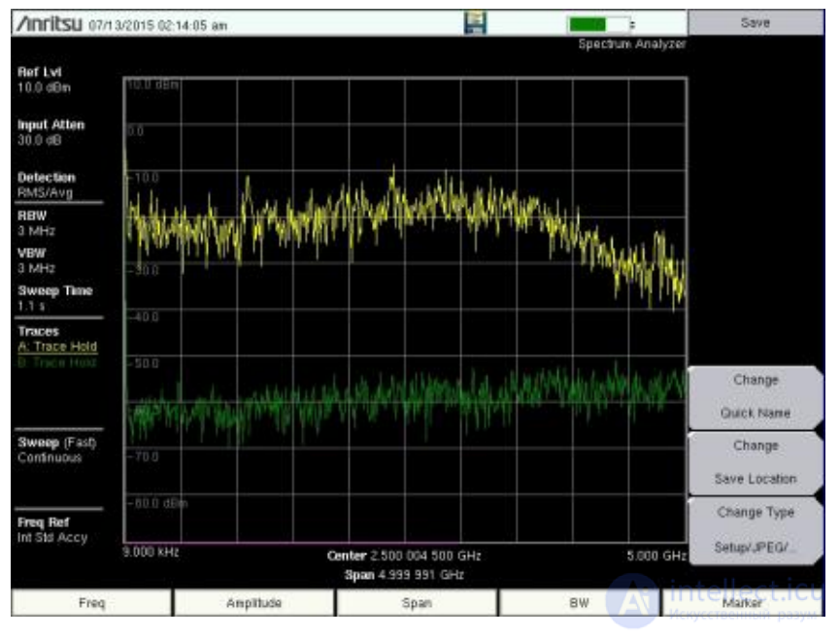Click the -80.0 dBm graph scale label
Screen dimensions: 840x638
[x=157, y=504]
